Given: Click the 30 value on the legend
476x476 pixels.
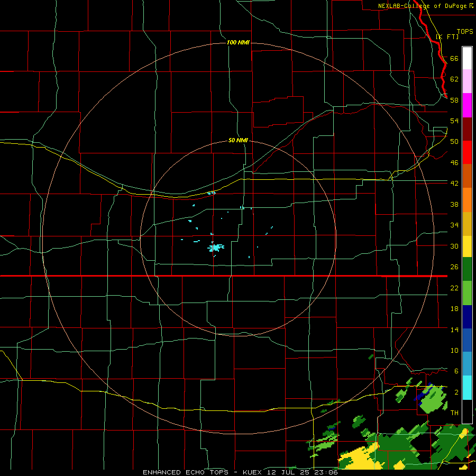Looking at the screenshot, I should click(x=454, y=246).
